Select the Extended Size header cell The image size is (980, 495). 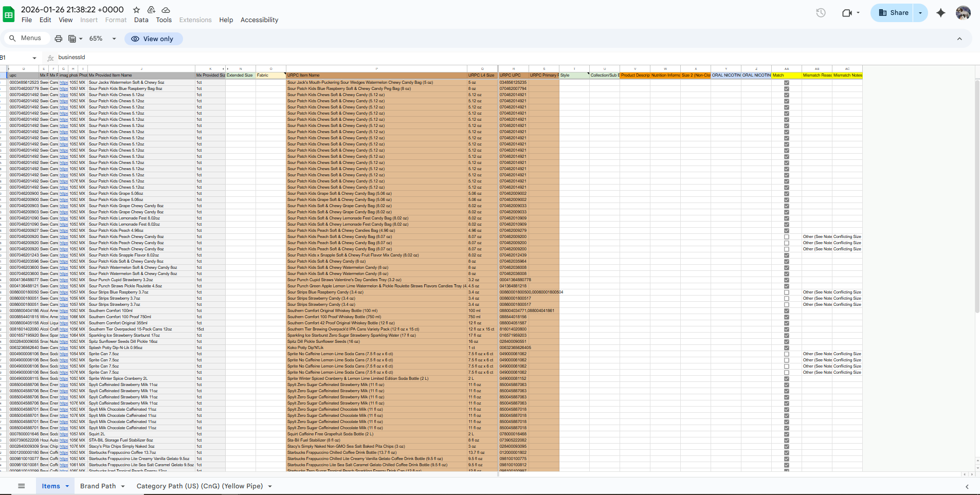[241, 76]
